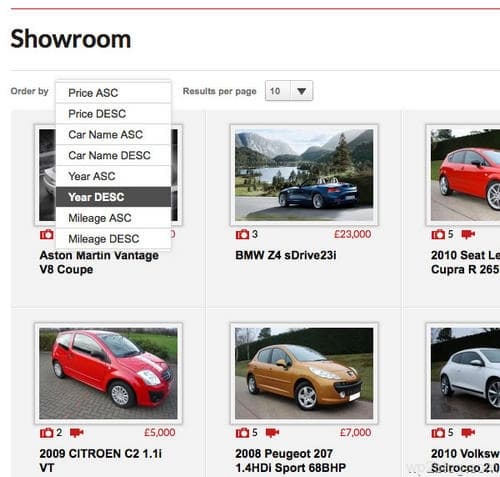Viewport: 500px width, 477px height.
Task: Open the red Seat Leon photo
Action: (465, 175)
